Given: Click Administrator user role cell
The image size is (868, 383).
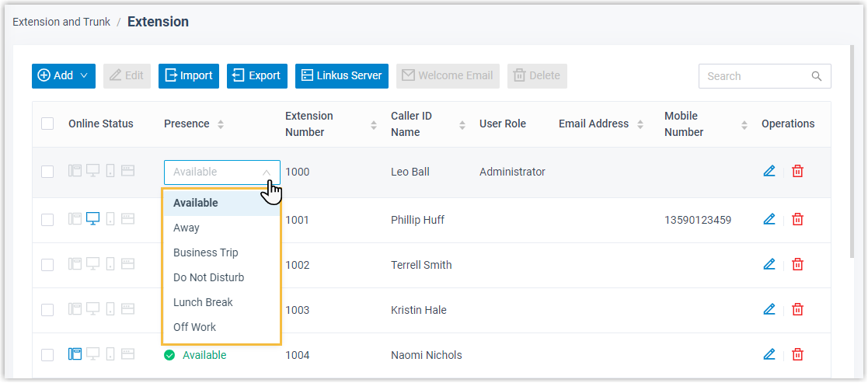Looking at the screenshot, I should (512, 172).
